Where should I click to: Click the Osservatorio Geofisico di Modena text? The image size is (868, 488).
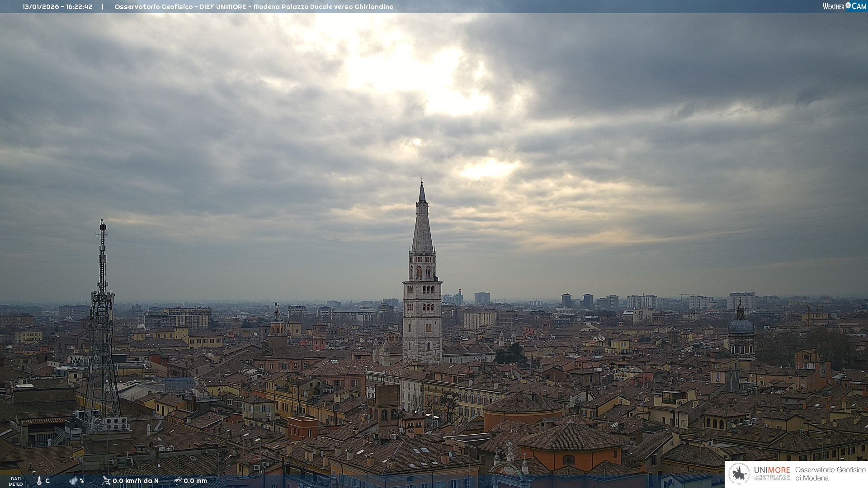[x=830, y=474]
